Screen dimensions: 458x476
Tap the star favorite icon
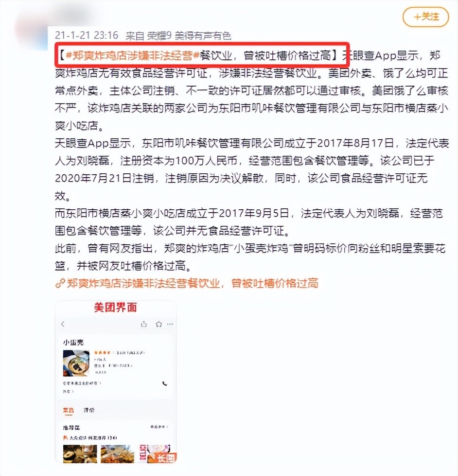159,324
